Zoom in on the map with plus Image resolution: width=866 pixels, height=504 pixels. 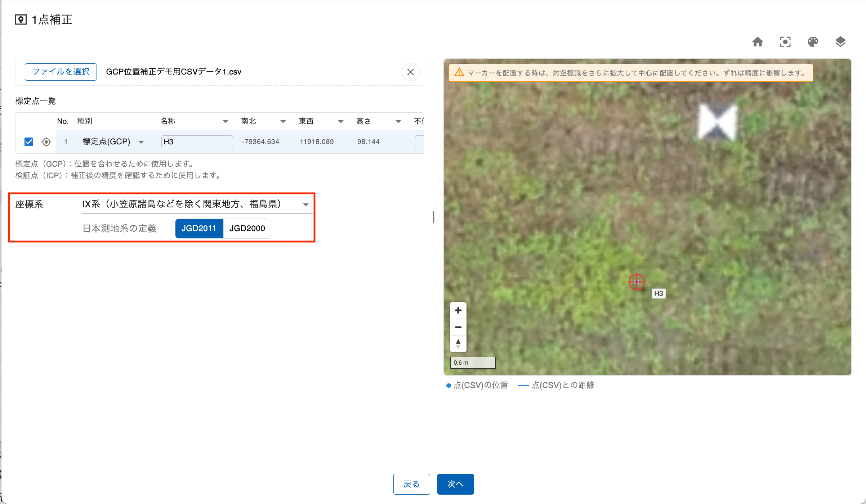coord(458,310)
